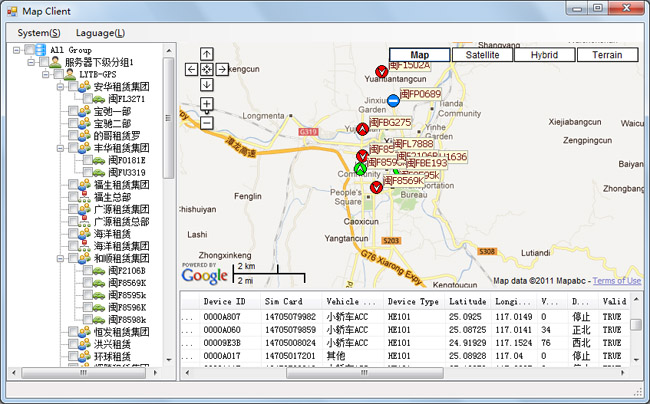650x404 pixels.
Task: Collapse the 安华租赁集团 node
Action: pos(60,87)
